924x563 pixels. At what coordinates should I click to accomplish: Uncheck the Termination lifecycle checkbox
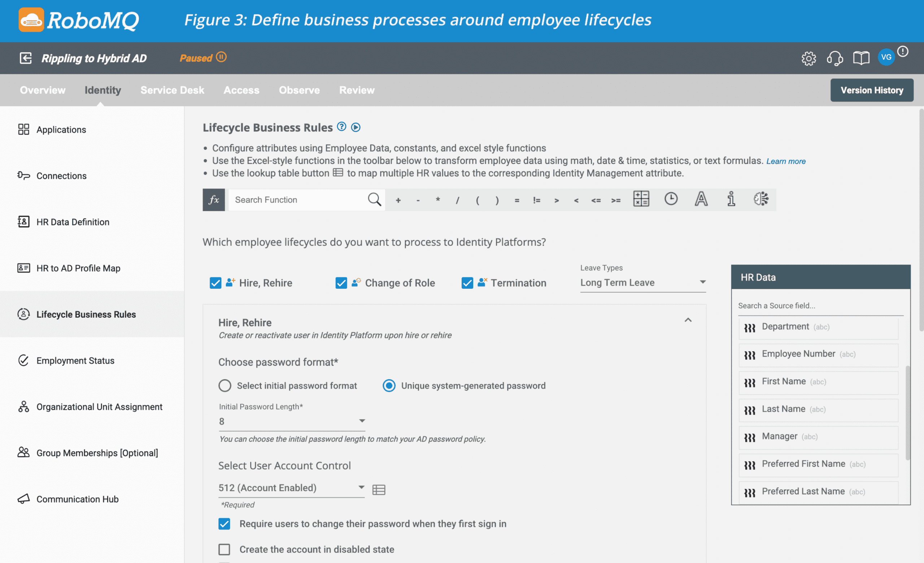[x=467, y=283]
